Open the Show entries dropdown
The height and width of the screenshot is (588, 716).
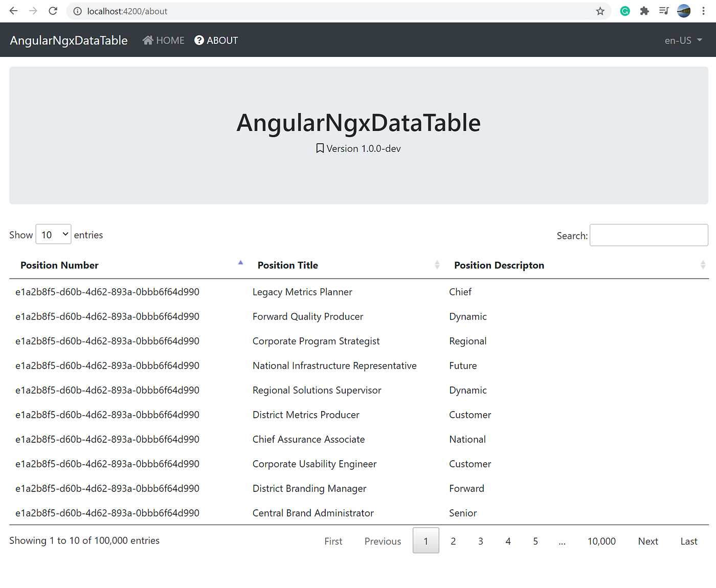coord(53,234)
